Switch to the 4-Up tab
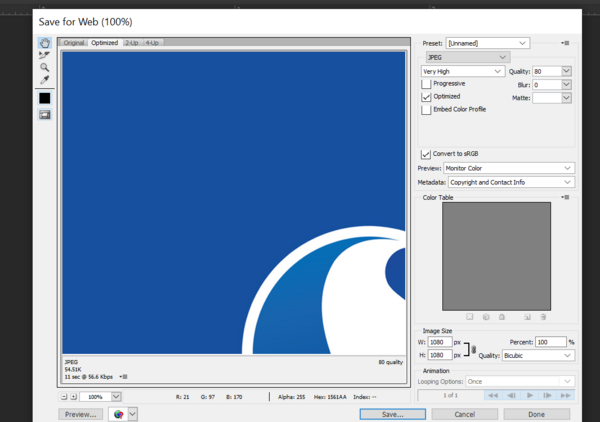Viewport: 600px width, 422px height. (152, 42)
